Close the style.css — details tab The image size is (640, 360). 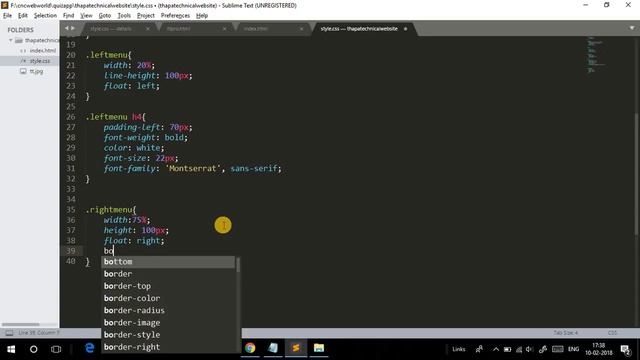pyautogui.click(x=148, y=29)
